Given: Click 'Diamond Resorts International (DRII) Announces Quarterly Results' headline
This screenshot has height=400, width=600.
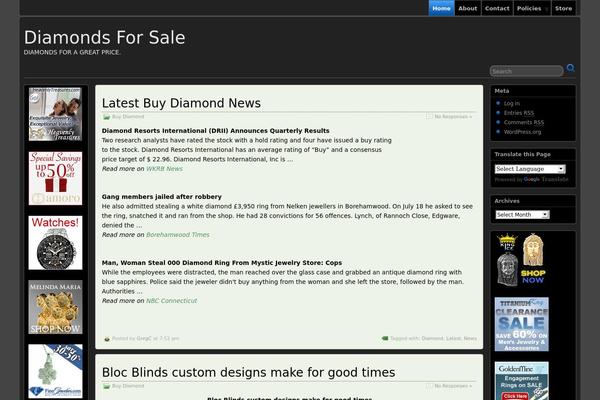Looking at the screenshot, I should click(x=215, y=131).
